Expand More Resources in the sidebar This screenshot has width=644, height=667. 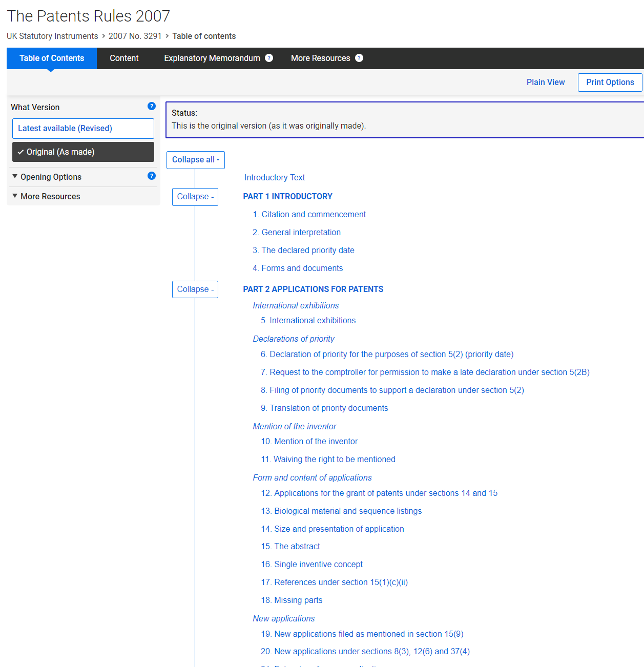(x=50, y=197)
